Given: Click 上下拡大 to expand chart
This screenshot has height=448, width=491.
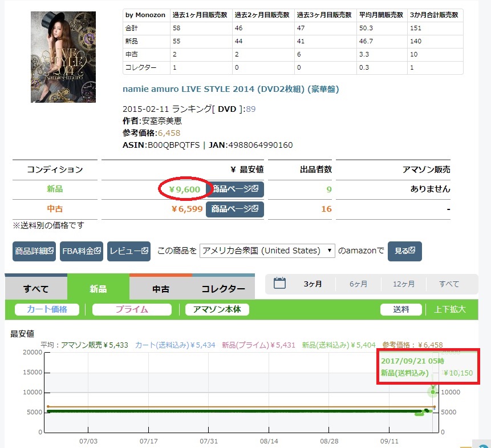Looking at the screenshot, I should click(x=450, y=309).
